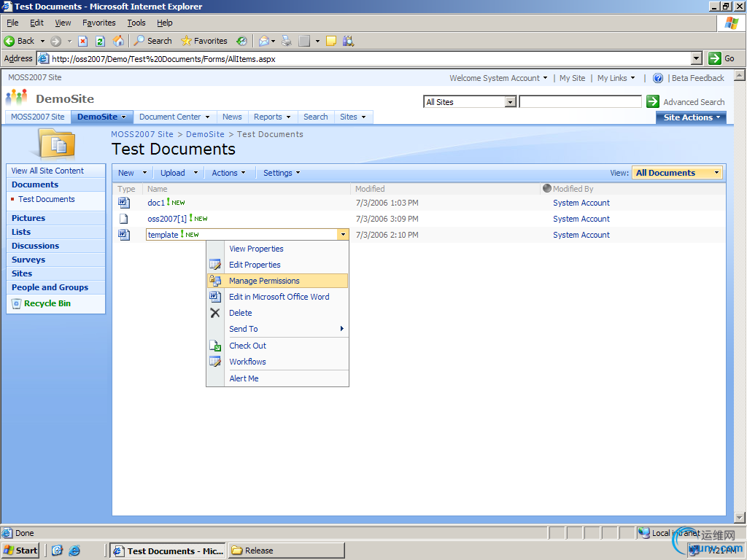Open the Settings dropdown menu
This screenshot has width=747, height=560.
pyautogui.click(x=282, y=173)
